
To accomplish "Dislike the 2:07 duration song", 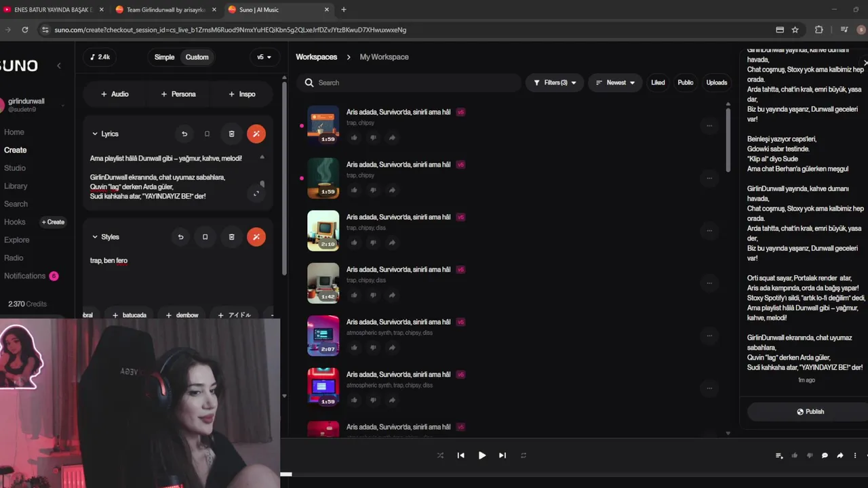I will (x=373, y=348).
